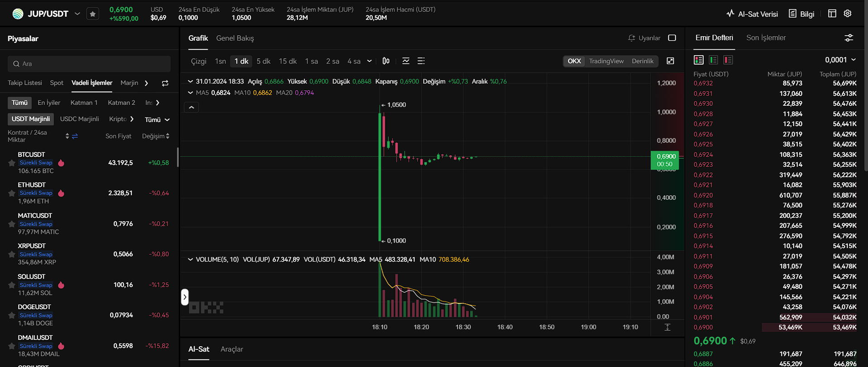Expand chart to fullscreen
This screenshot has height=367, width=868.
670,61
